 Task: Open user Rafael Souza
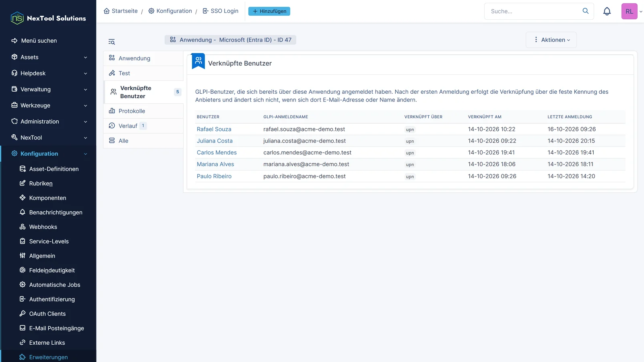214,129
